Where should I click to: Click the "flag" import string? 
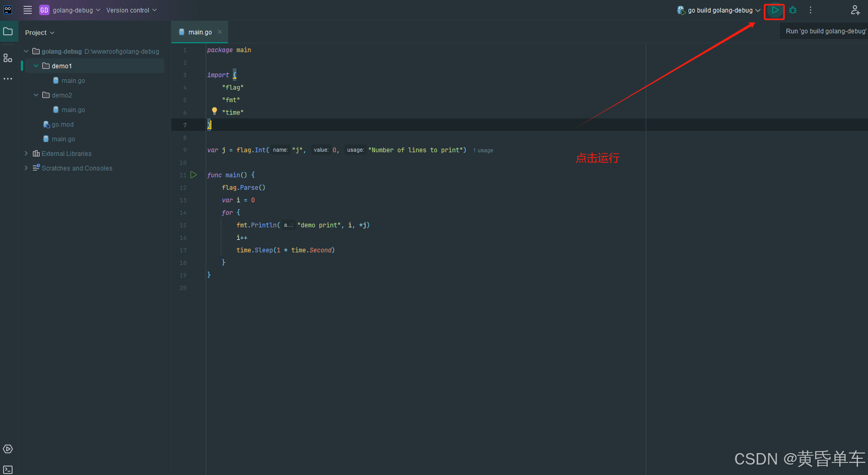(x=233, y=88)
